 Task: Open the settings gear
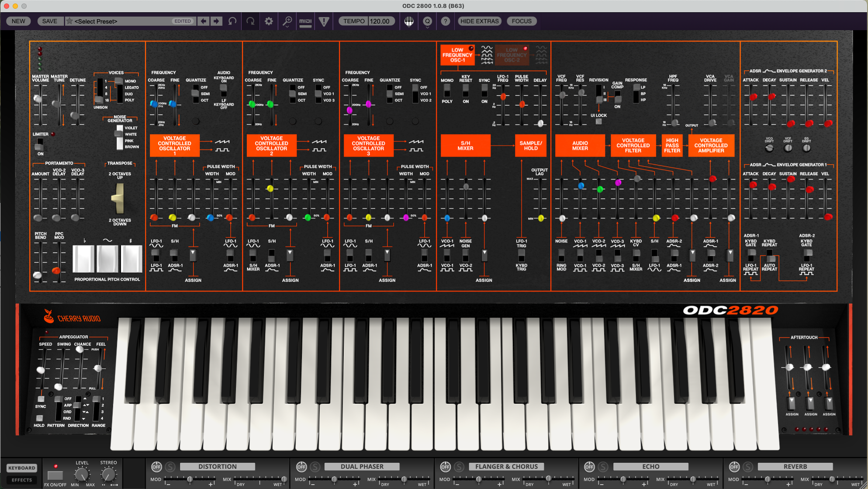269,21
